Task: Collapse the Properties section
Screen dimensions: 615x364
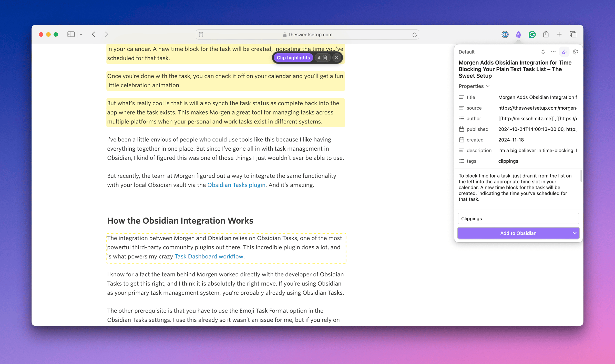Action: [x=474, y=86]
